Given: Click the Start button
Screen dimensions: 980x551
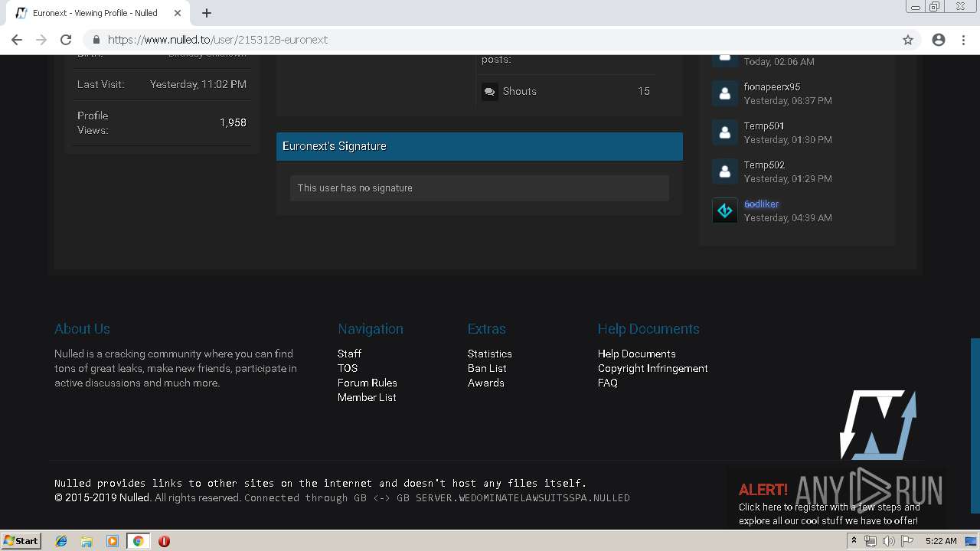Looking at the screenshot, I should [21, 541].
